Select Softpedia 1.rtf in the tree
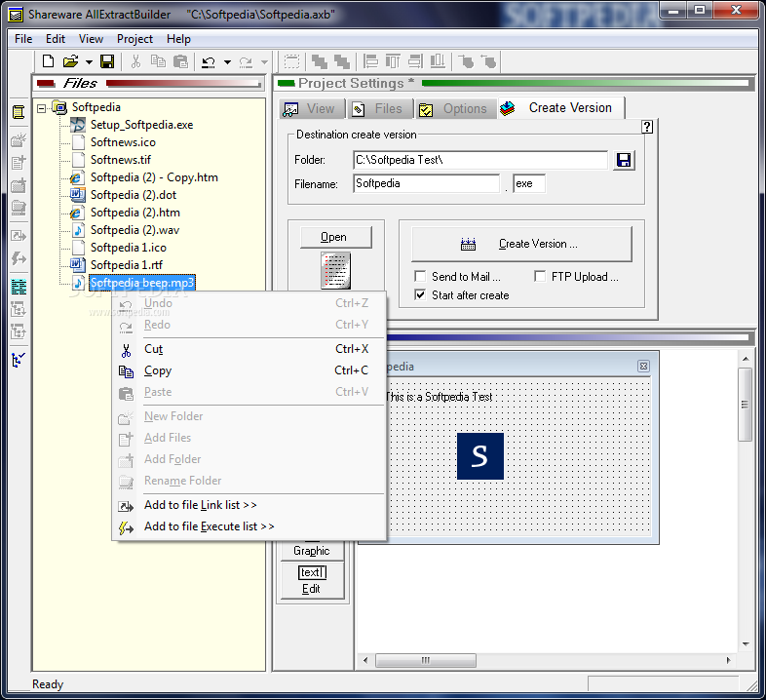Screen dimensions: 766x700 pyautogui.click(x=127, y=265)
